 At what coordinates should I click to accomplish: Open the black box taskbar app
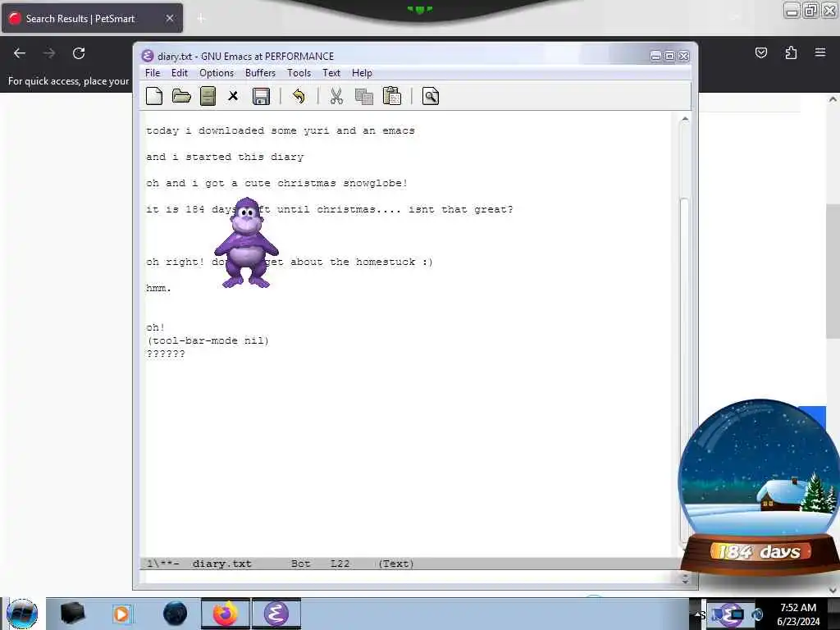tap(72, 614)
